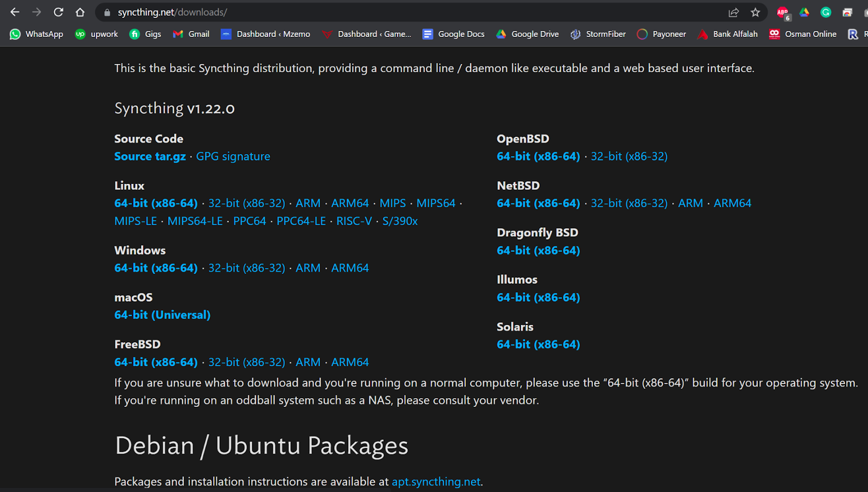Download Windows 32-bit (x86-32) build
This screenshot has height=492, width=868.
pyautogui.click(x=247, y=268)
